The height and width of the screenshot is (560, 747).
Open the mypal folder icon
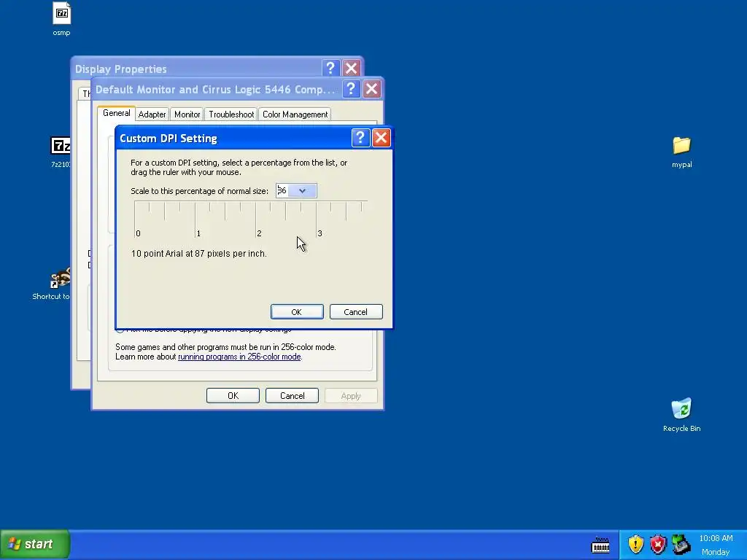tap(682, 145)
